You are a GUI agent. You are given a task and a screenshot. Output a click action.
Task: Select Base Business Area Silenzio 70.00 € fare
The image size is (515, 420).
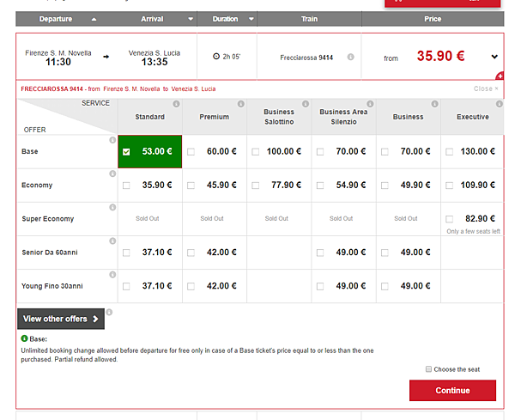320,152
